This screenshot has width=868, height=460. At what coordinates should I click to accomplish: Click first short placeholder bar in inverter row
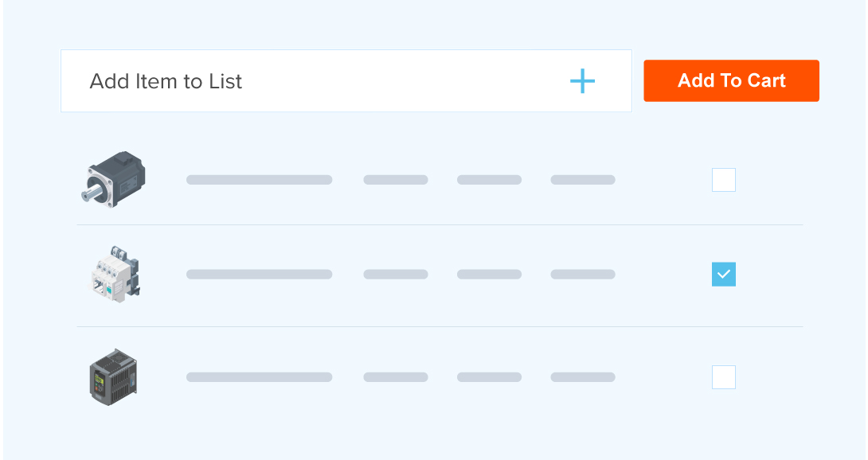tap(396, 377)
